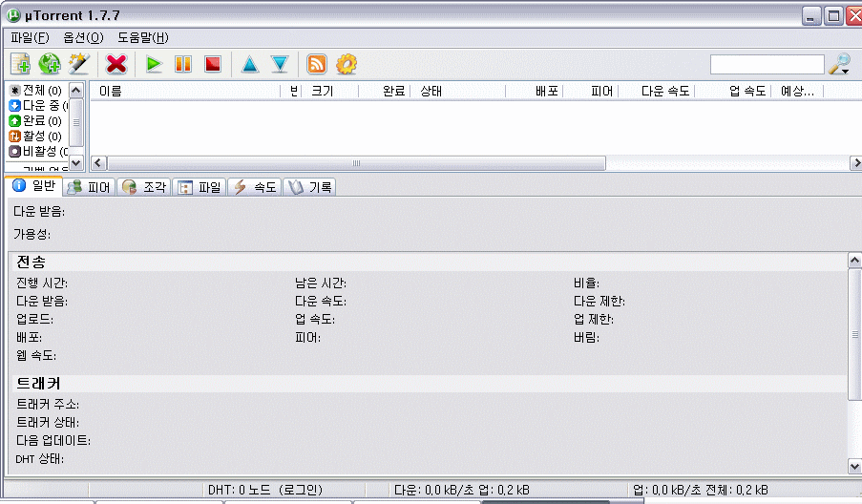Click the 트래커 주소: label
Image resolution: width=862 pixels, height=504 pixels.
coord(48,405)
